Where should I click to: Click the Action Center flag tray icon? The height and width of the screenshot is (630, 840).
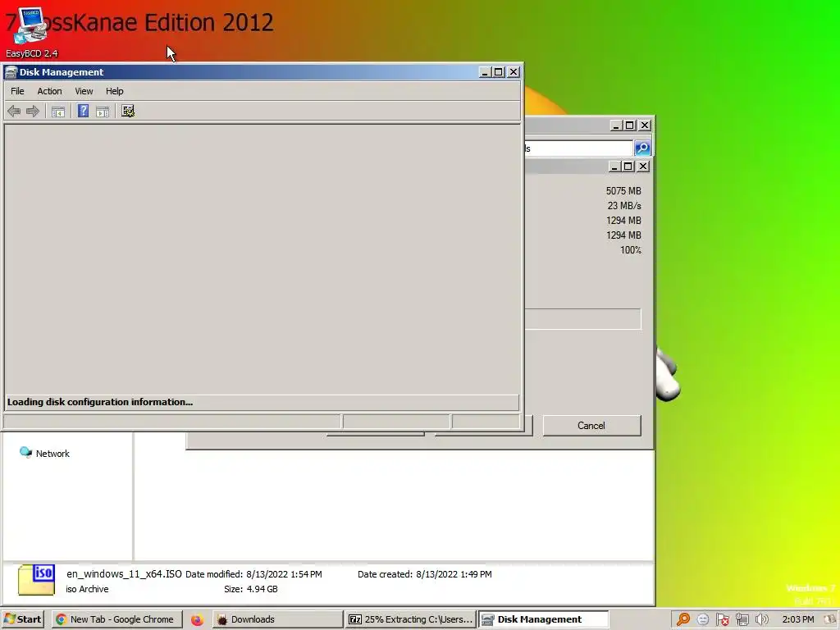click(x=722, y=619)
